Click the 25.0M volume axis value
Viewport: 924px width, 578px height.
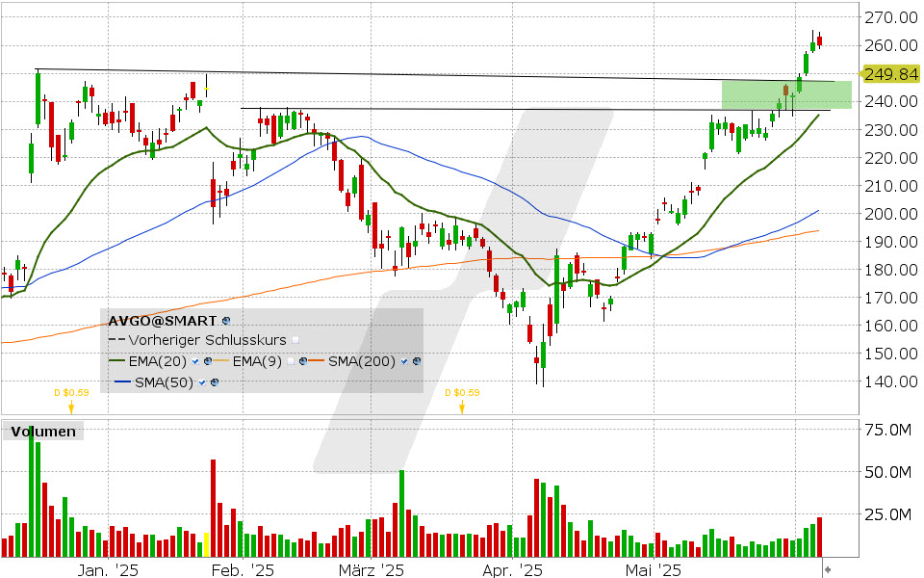click(888, 514)
